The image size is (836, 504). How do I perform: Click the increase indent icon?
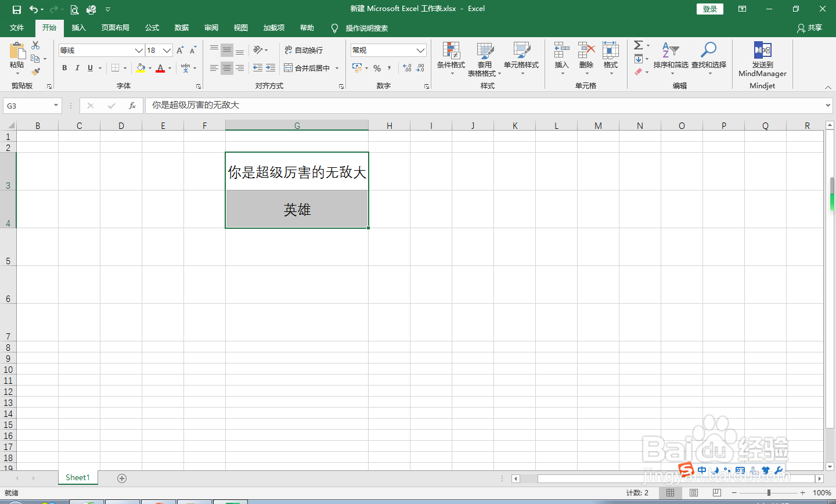[x=271, y=68]
